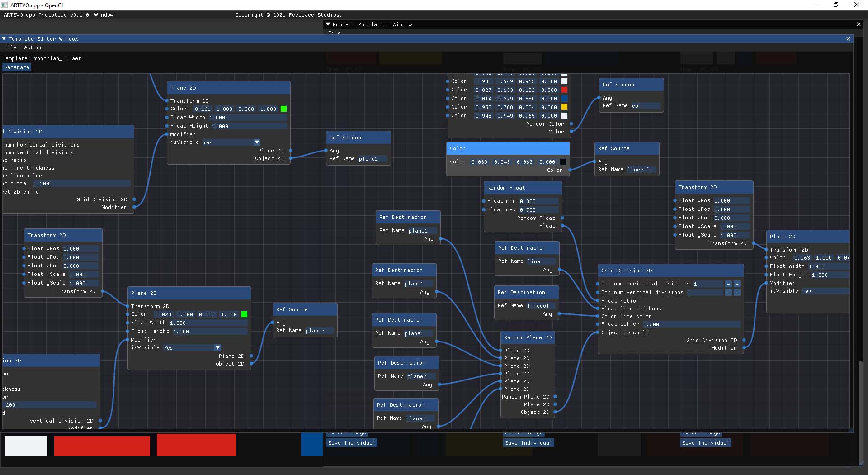Open the File menu in Template Editor
The height and width of the screenshot is (475, 868).
(x=10, y=47)
